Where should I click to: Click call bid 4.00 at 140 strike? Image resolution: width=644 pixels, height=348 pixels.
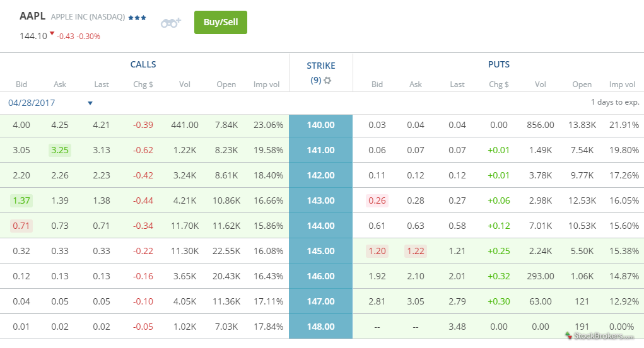point(21,125)
